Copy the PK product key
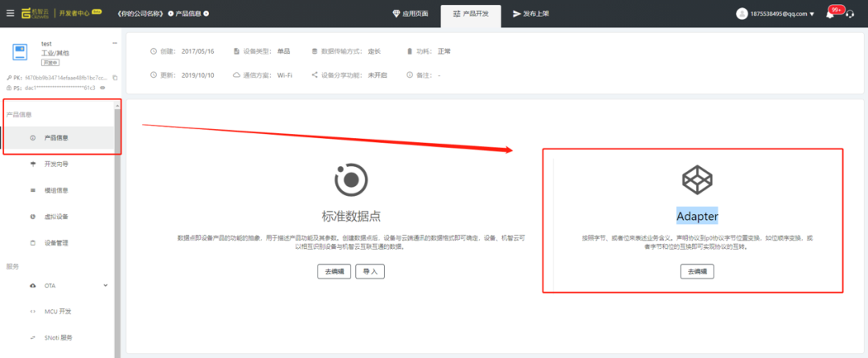This screenshot has width=868, height=358. 115,78
